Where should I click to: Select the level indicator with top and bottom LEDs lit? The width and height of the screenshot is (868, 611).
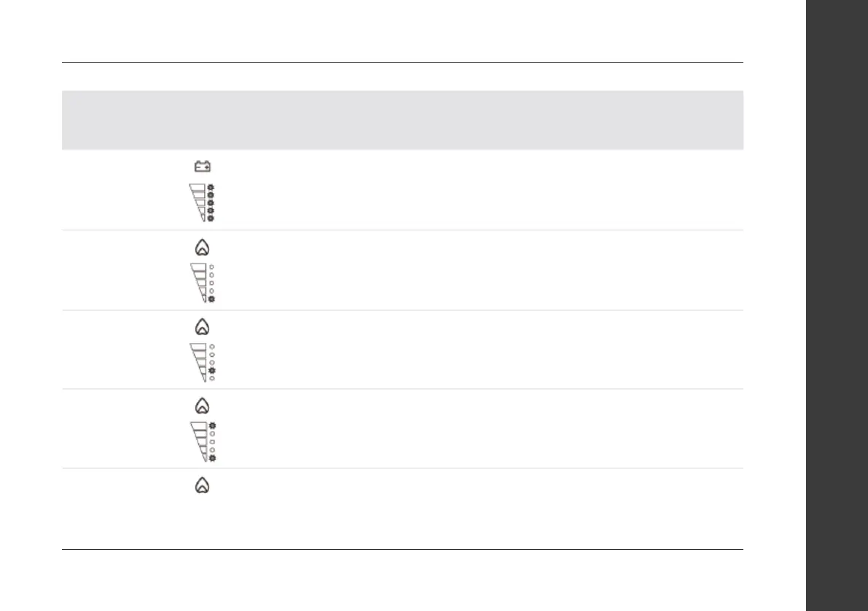[x=202, y=441]
